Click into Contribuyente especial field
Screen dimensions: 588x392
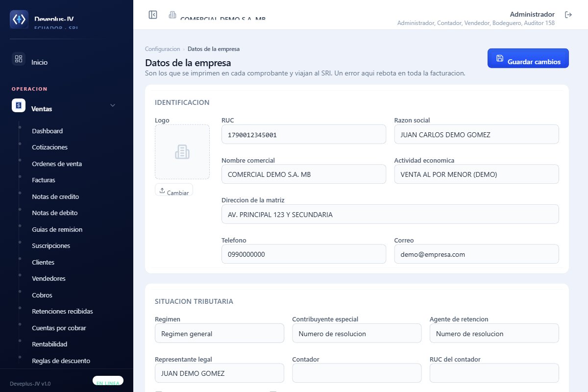click(357, 333)
